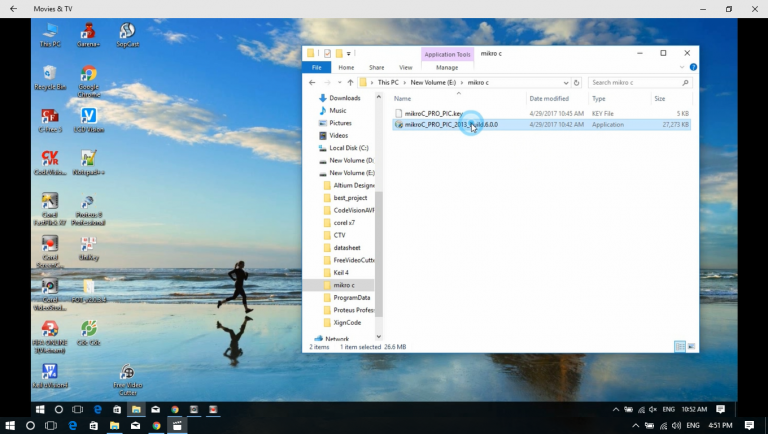Switch to the View ribbon tab
This screenshot has width=768, height=434.
click(x=405, y=67)
